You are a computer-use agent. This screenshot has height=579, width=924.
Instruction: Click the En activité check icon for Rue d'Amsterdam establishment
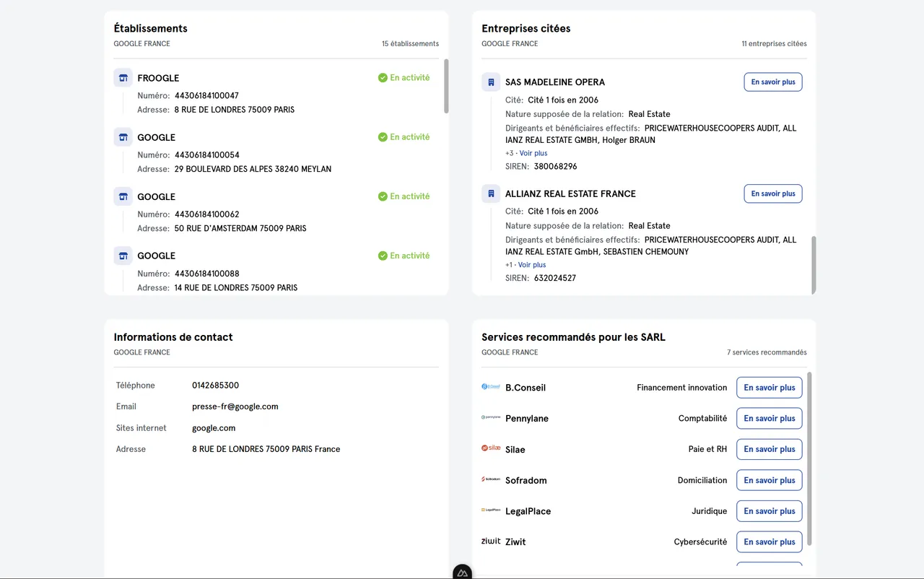(383, 196)
